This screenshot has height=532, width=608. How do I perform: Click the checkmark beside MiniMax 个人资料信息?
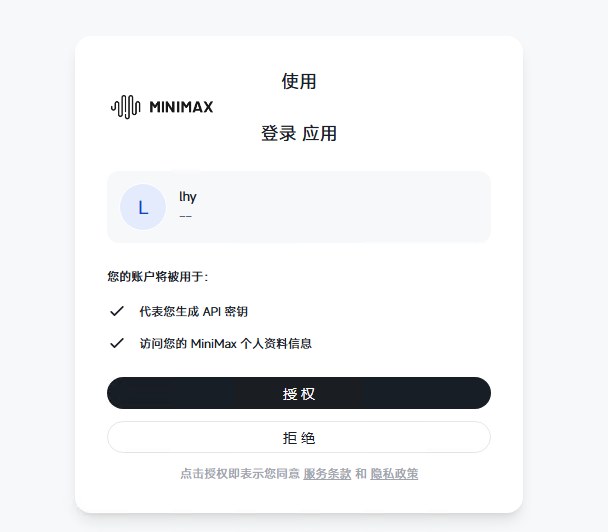tap(117, 343)
